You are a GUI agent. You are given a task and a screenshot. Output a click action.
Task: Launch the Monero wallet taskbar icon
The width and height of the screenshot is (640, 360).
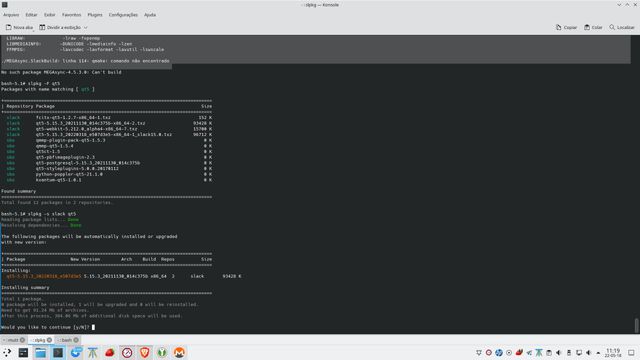(x=179, y=352)
